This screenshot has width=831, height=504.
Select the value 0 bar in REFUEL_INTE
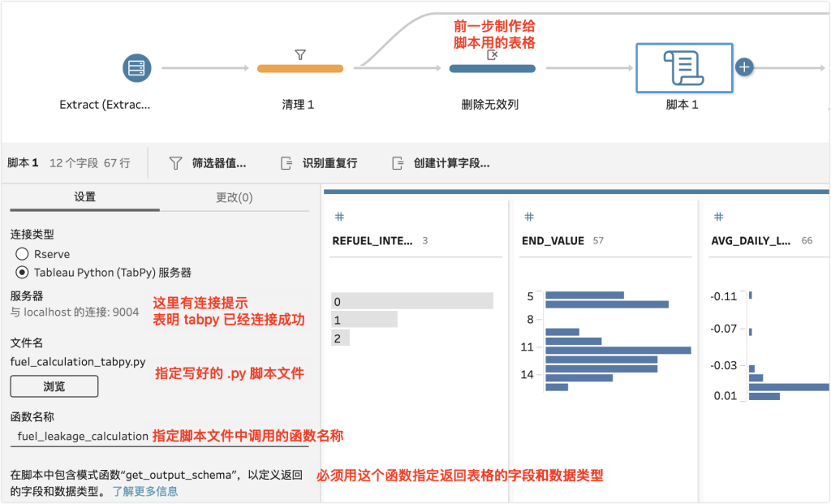tap(411, 301)
